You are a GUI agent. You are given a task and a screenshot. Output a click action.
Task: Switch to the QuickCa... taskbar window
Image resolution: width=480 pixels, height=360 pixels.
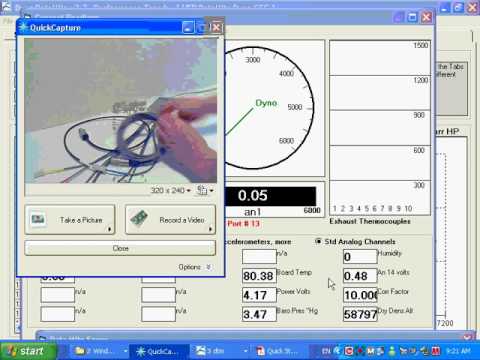point(159,351)
